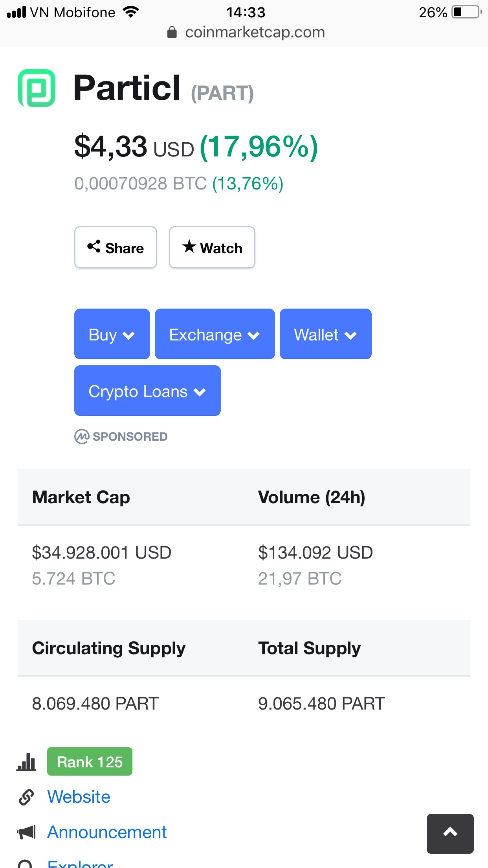The width and height of the screenshot is (488, 868).
Task: Tap the battery indicator in status bar
Action: pos(467,12)
